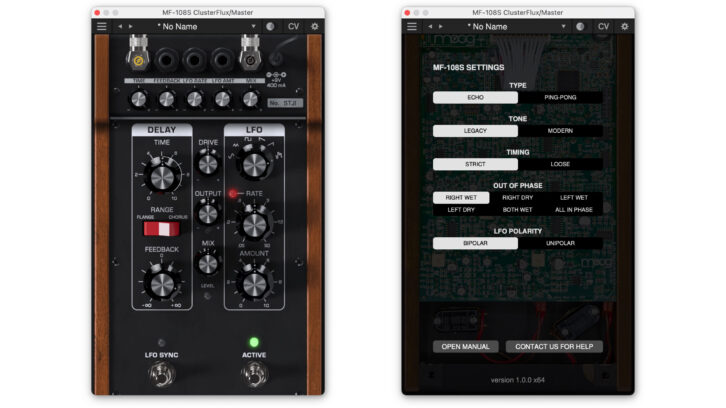Close the left MF-108S plugin window
The width and height of the screenshot is (726, 408).
97,13
